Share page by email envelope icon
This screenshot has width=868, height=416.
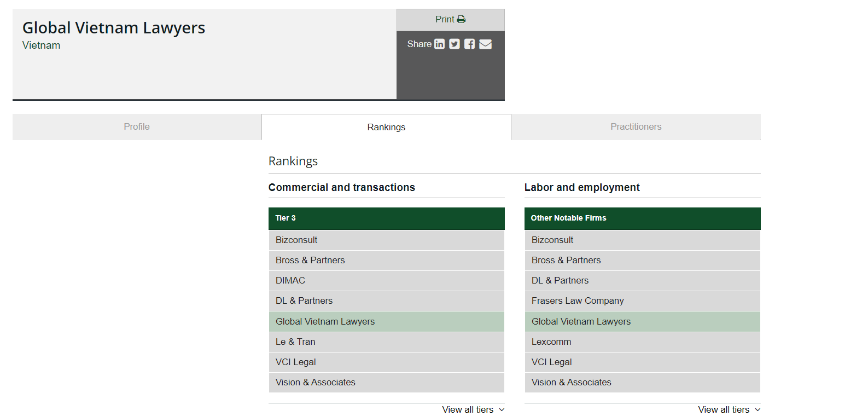(485, 44)
